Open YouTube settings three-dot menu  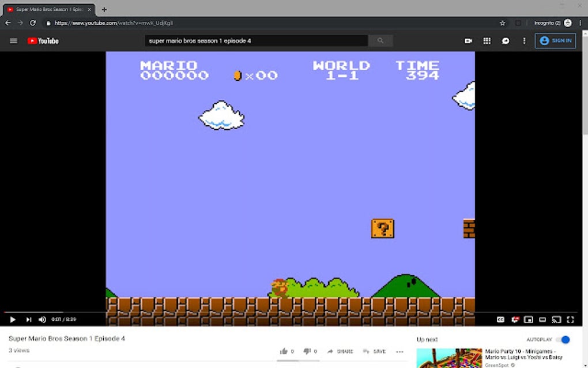(524, 41)
